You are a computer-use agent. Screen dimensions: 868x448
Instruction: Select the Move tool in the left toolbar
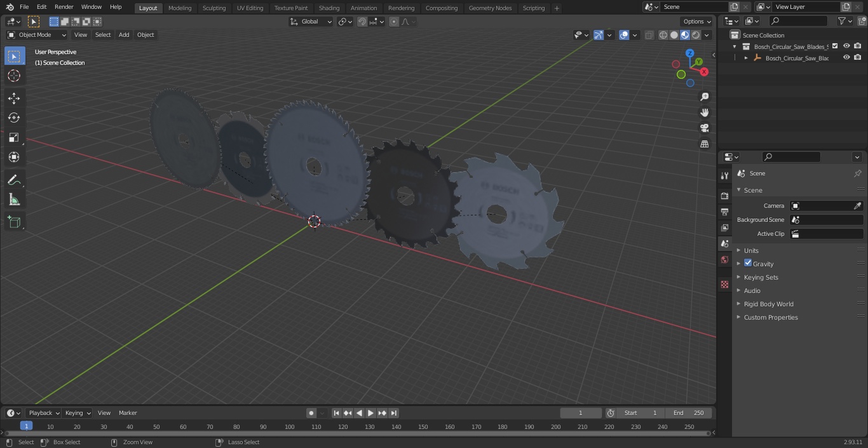(14, 98)
